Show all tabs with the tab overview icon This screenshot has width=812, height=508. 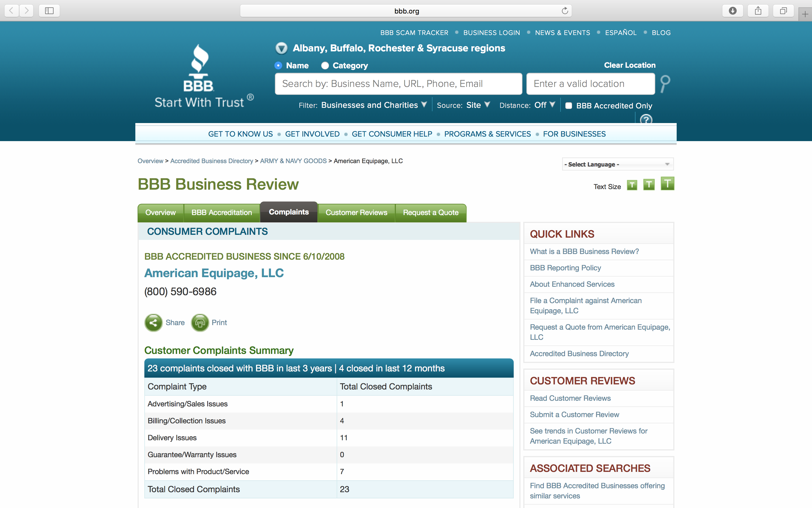(x=783, y=11)
